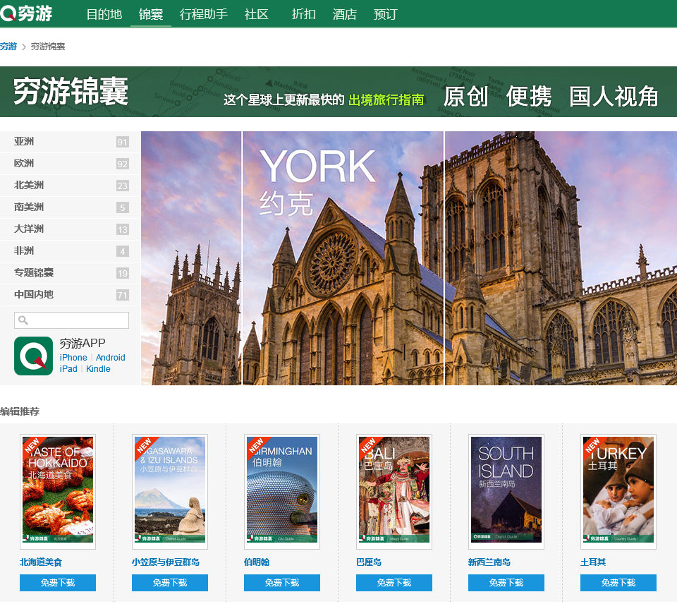Screen dimensions: 677x616
Task: Click the right banner panel of minster
Action: 561,258
